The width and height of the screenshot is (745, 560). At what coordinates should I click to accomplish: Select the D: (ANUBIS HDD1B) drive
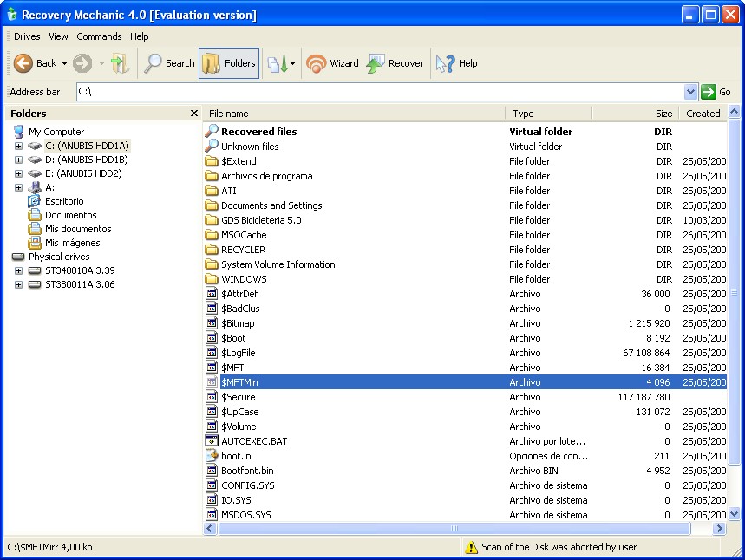click(x=87, y=160)
